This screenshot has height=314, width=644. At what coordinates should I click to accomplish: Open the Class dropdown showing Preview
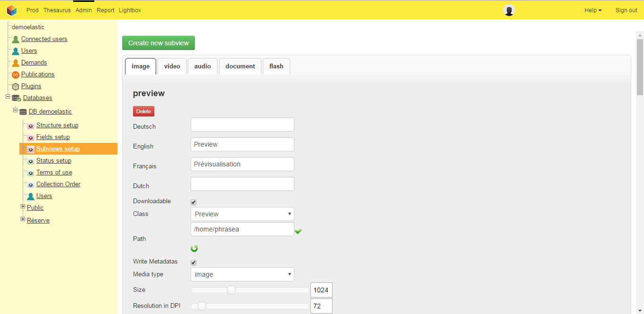(242, 214)
